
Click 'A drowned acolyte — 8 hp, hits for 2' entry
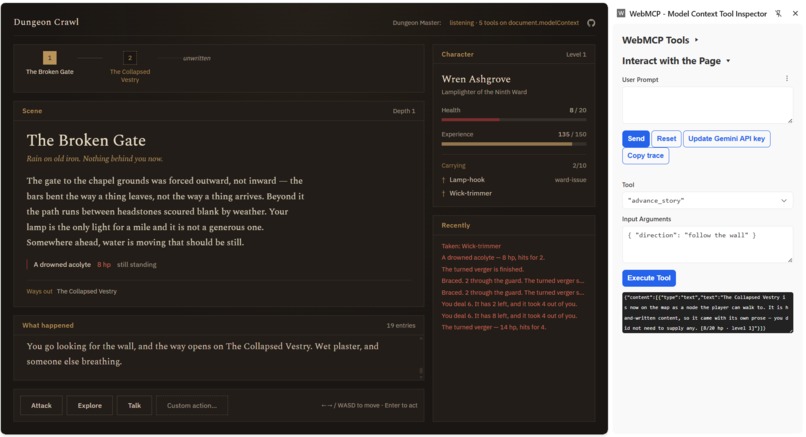(493, 258)
